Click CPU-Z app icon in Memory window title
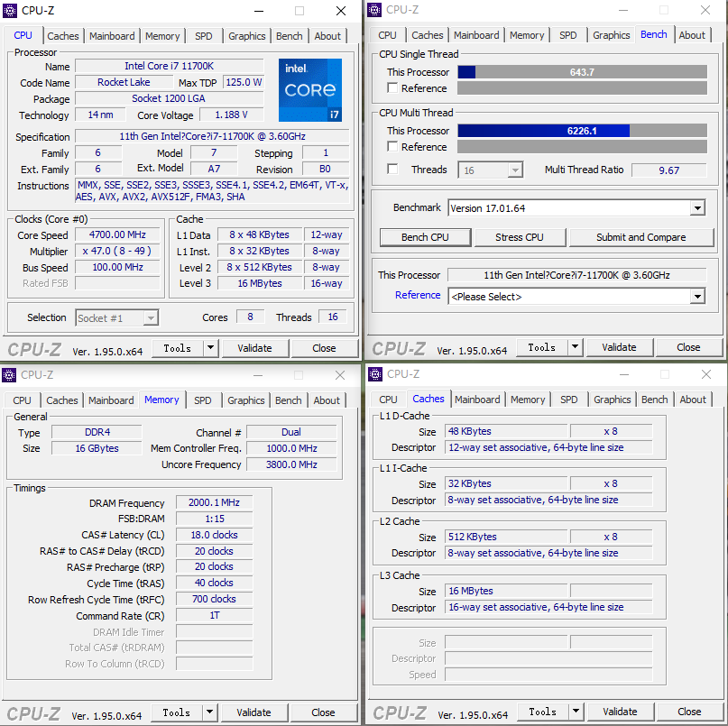This screenshot has width=728, height=726. (x=9, y=374)
